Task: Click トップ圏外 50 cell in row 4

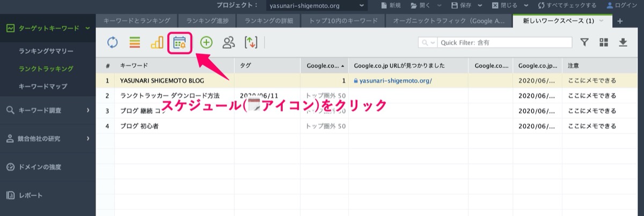Action: [x=325, y=126]
